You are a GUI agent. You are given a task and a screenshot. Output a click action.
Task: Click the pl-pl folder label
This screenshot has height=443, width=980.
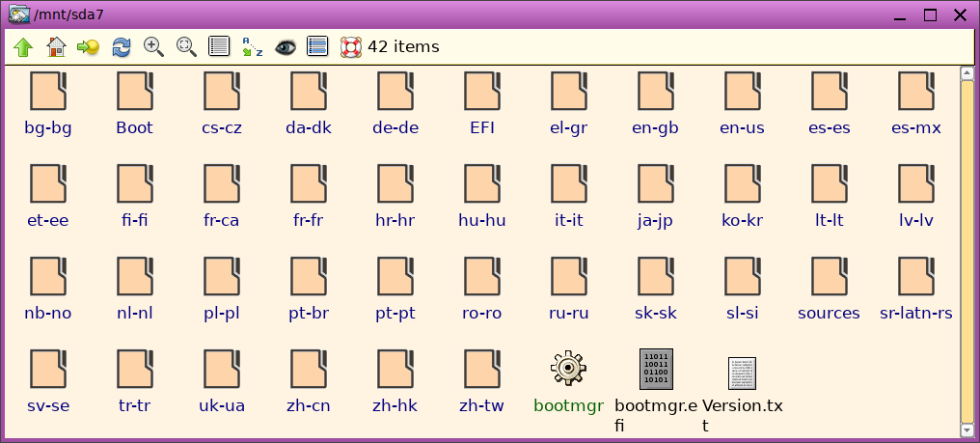click(222, 314)
